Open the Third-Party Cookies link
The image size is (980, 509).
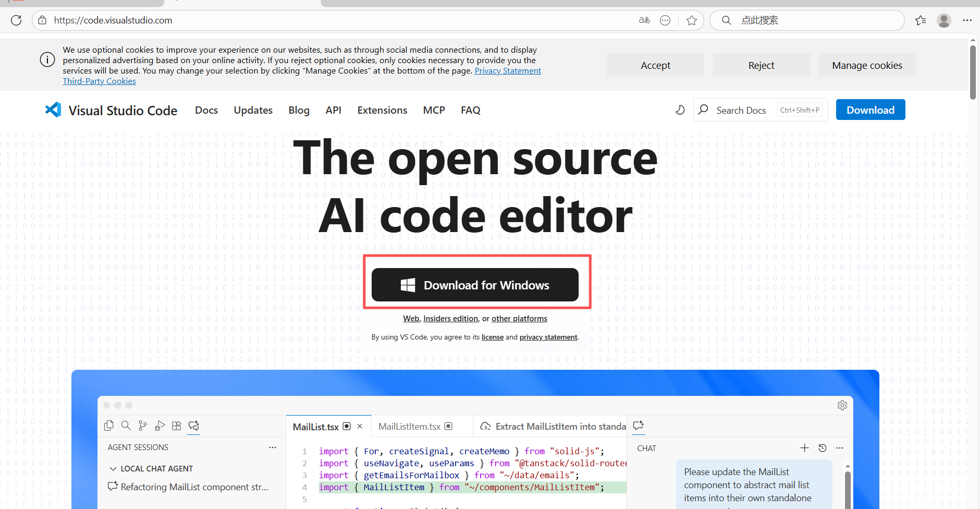[x=99, y=81]
